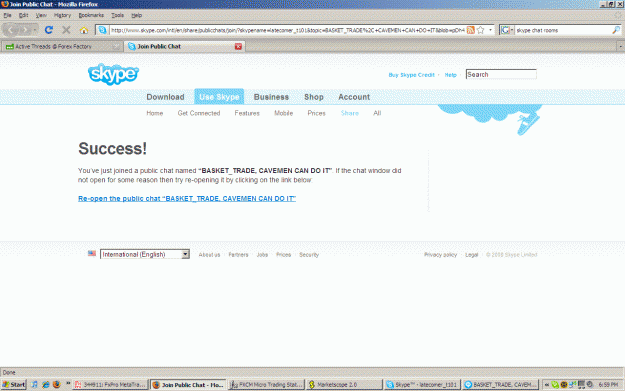Click the Prices sub-navigation link
Screen dimensions: 625x391
point(316,113)
